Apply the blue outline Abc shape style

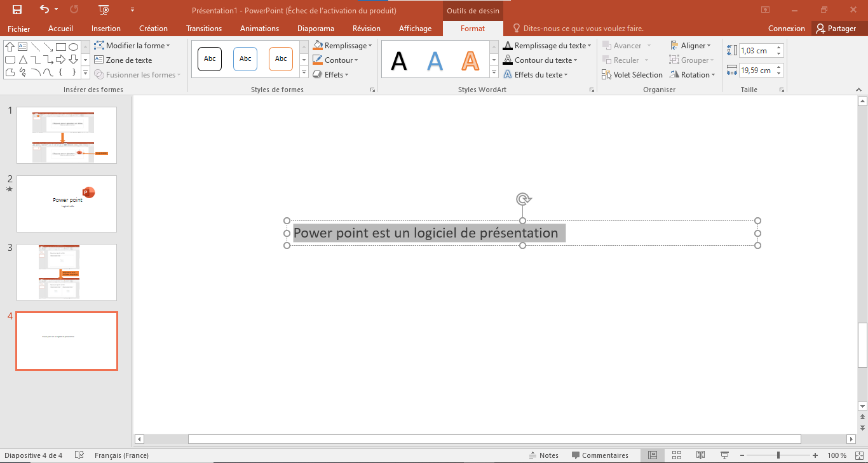245,59
